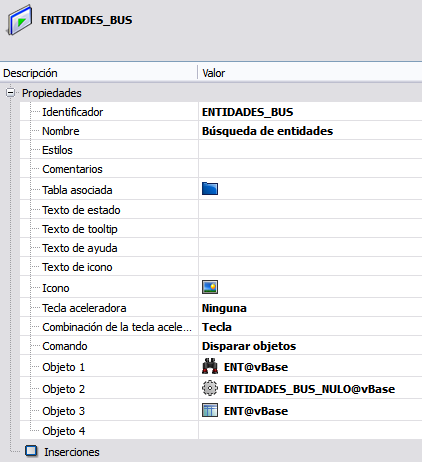The image size is (422, 469).
Task: Select the Combinación de la tecla label
Action: click(117, 327)
